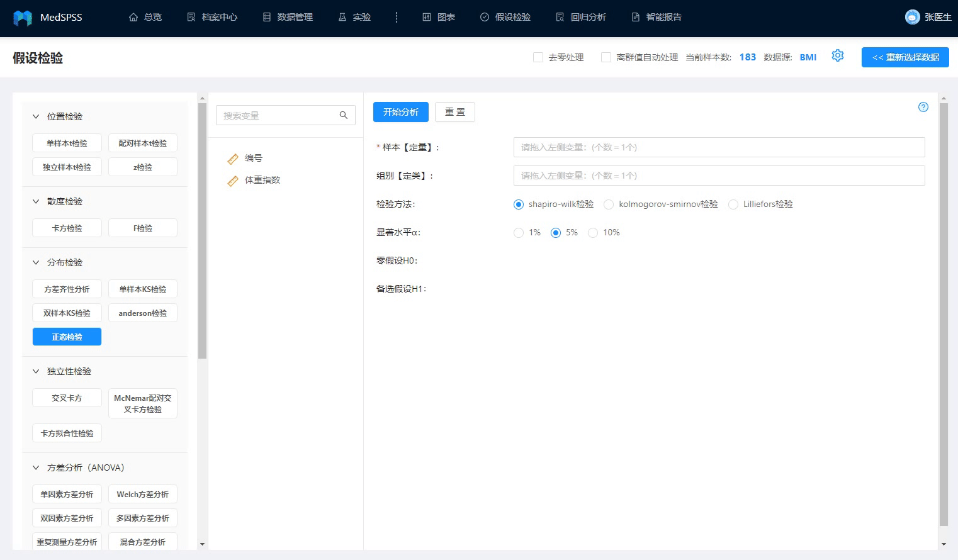958x560 pixels.
Task: Collapse the 散度检验 section
Action: coord(36,201)
